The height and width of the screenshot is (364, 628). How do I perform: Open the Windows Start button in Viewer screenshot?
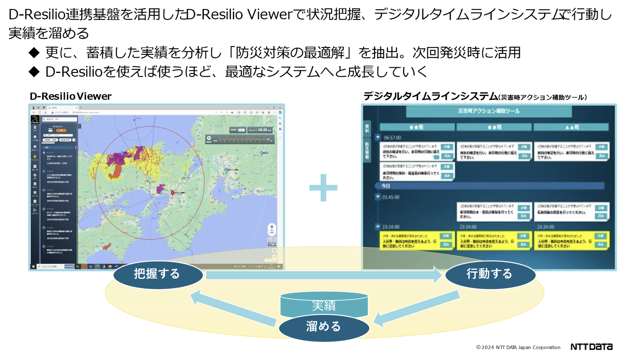(33, 267)
